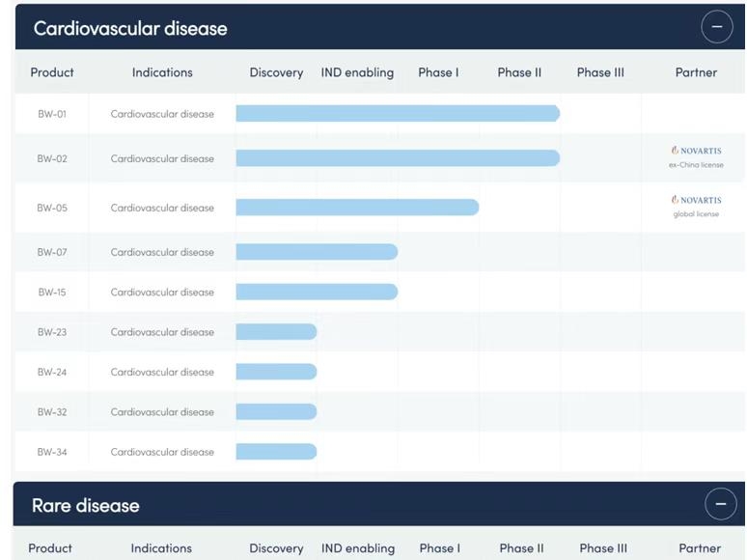Click the BW-15 progress bar
Screen dimensions: 747x560
[316, 292]
